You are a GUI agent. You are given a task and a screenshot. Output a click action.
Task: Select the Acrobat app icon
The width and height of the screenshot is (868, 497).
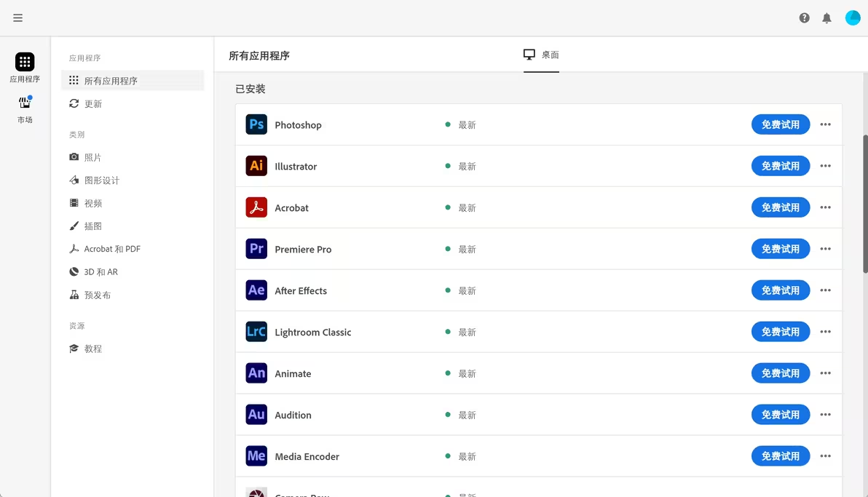tap(256, 207)
